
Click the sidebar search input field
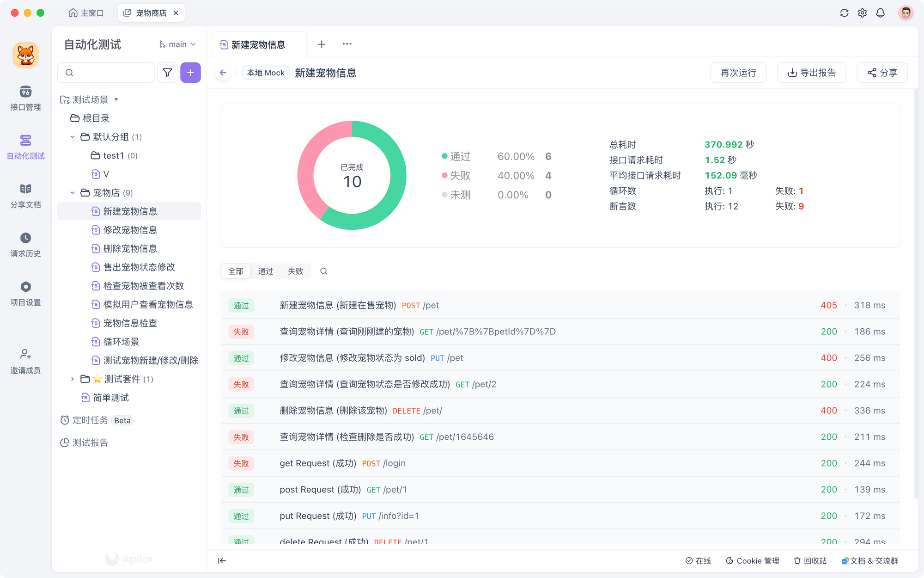[111, 73]
